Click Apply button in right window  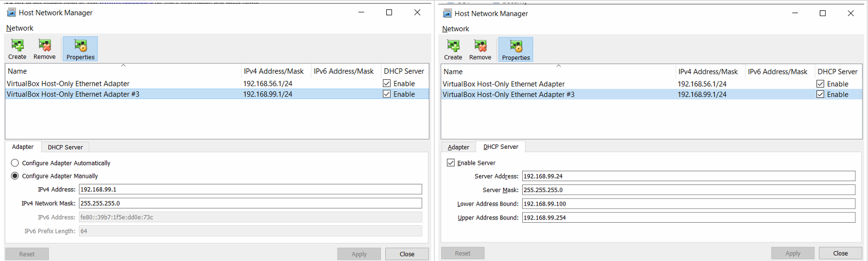coord(793,253)
